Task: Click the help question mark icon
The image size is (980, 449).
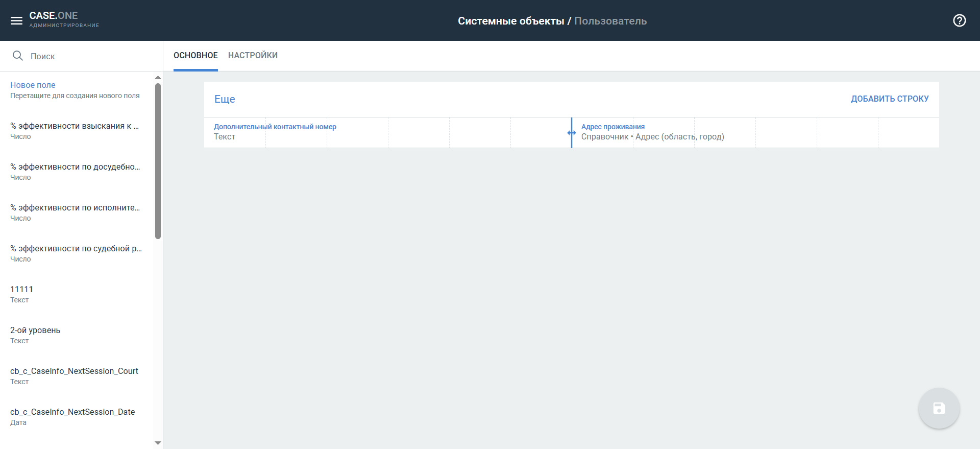Action: 959,20
